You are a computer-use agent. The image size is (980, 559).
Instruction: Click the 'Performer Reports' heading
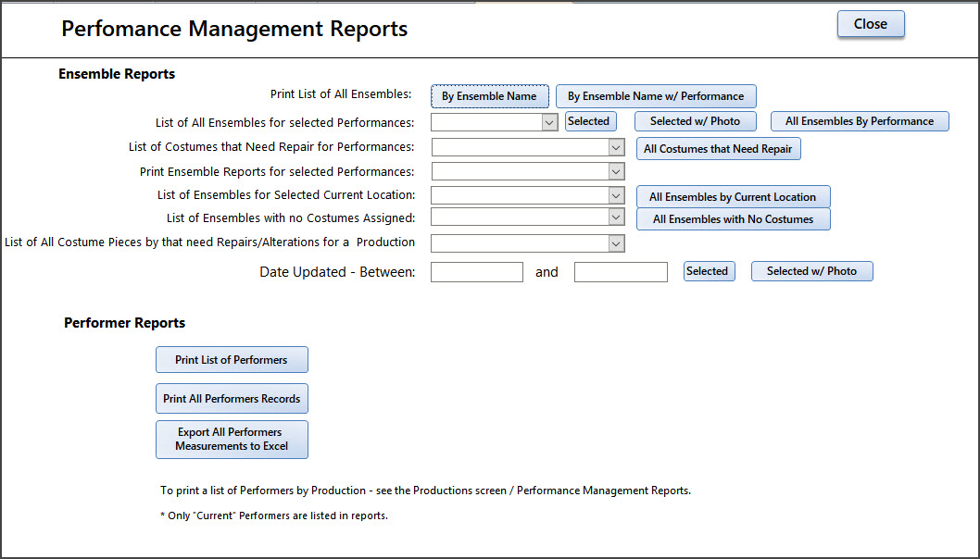(x=124, y=323)
